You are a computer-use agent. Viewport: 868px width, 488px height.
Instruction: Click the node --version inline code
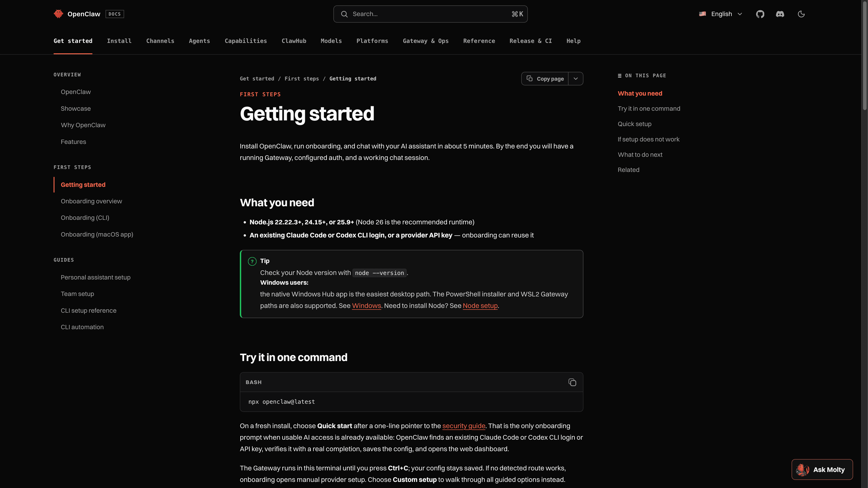point(379,273)
